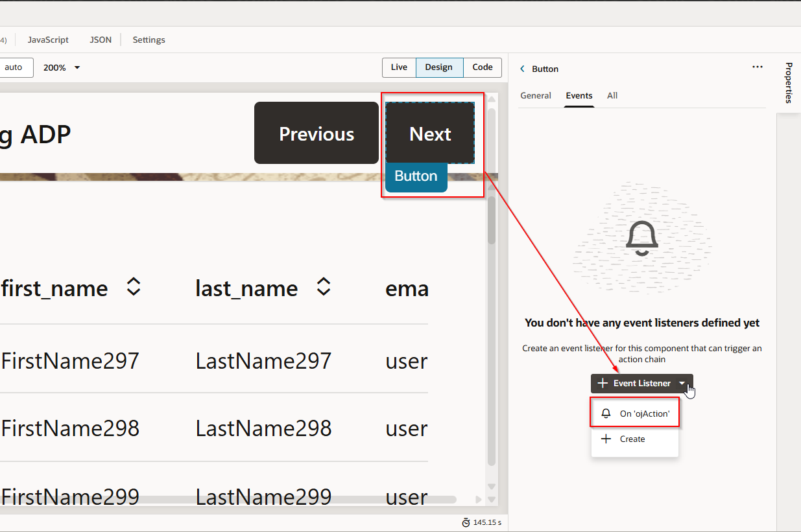Screen dimensions: 801x532
Task: Click the Previous button on canvas
Action: point(317,133)
